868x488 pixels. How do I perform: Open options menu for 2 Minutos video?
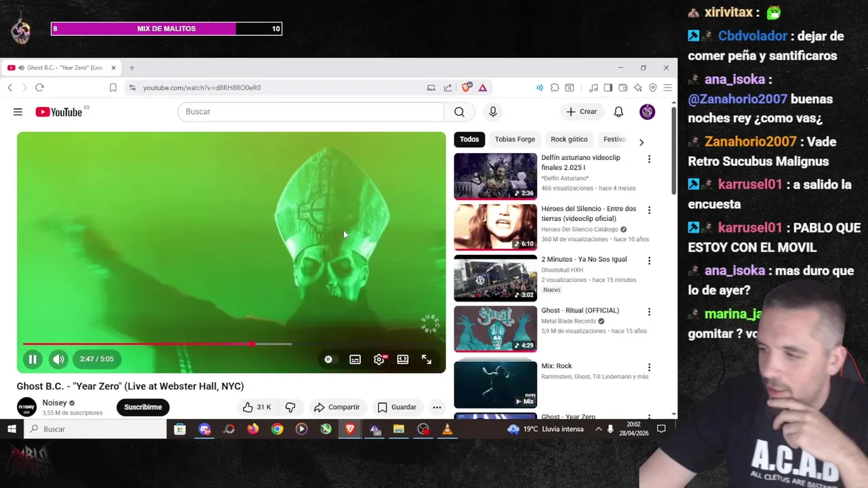click(x=649, y=261)
